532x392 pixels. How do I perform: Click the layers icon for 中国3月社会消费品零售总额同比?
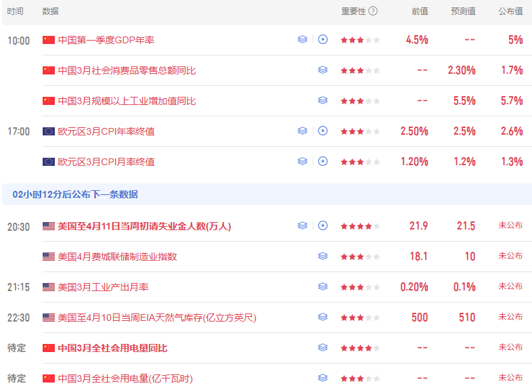[x=323, y=70]
